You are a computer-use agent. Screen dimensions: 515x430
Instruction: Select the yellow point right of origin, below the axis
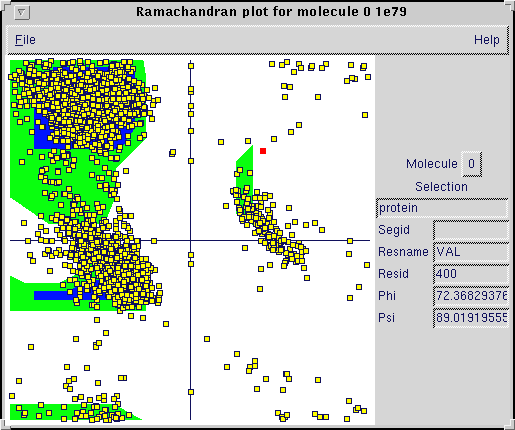(x=245, y=248)
